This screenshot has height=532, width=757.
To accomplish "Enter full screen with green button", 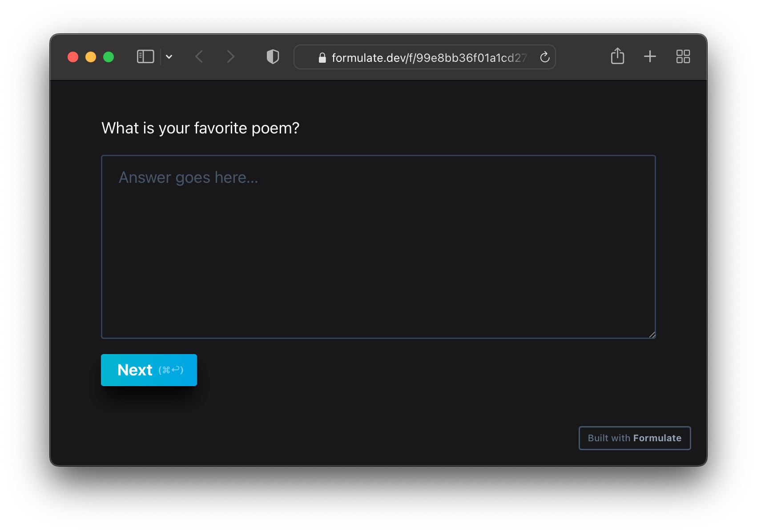I will tap(109, 57).
